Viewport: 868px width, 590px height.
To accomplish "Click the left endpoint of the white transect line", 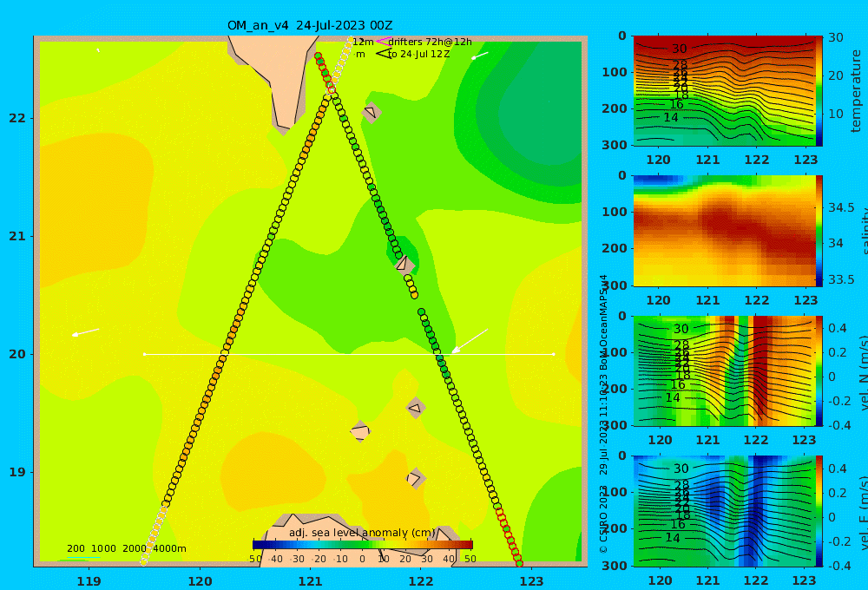I will coord(144,354).
